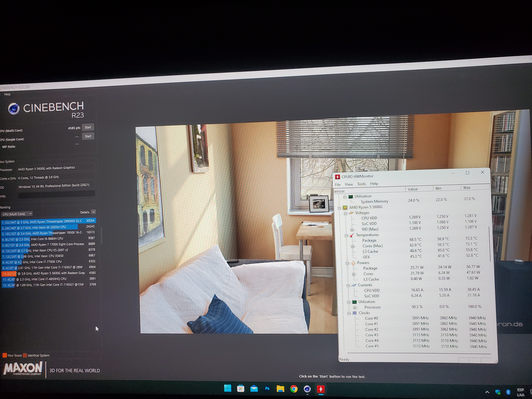532x399 pixels.
Task: Open HWMonitor Help menu
Action: tap(374, 184)
